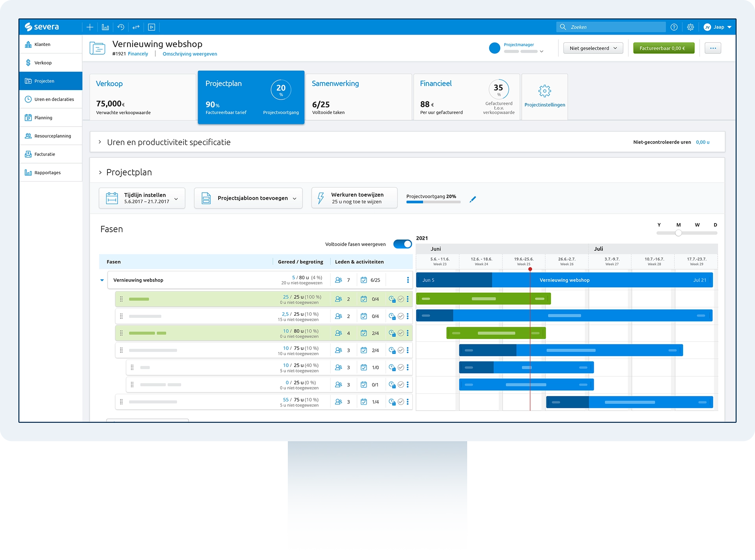The image size is (755, 560).
Task: Click the help question mark icon
Action: [674, 27]
